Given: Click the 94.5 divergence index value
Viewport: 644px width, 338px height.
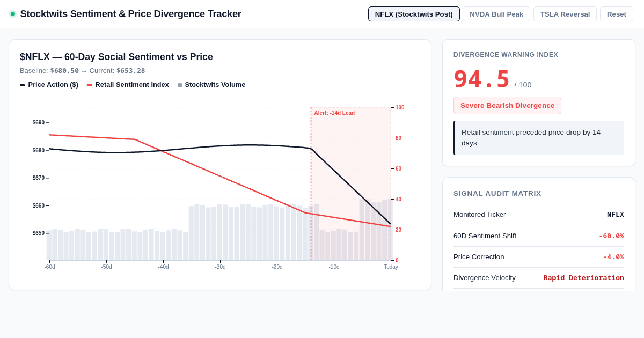Looking at the screenshot, I should [481, 79].
